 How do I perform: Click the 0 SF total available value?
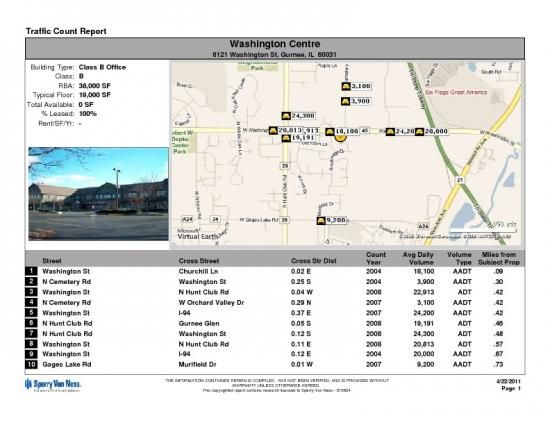[86, 104]
